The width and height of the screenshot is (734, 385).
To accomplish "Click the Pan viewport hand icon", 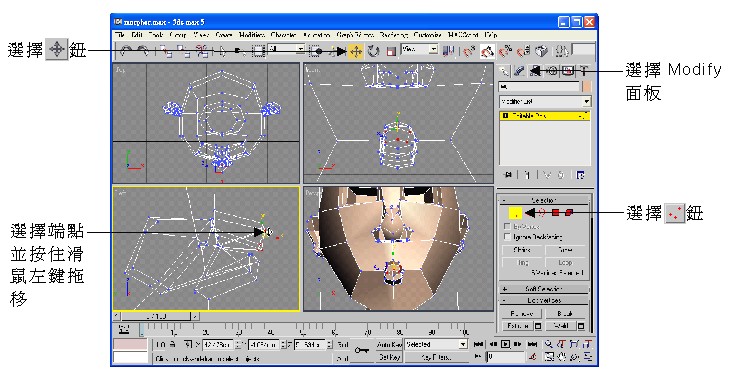I will tap(562, 357).
